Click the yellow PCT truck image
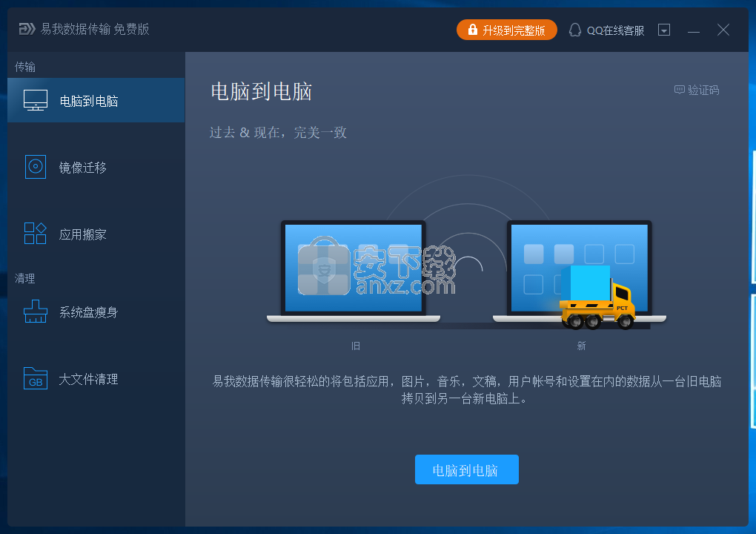Screen dimensions: 756x534 (x=598, y=297)
